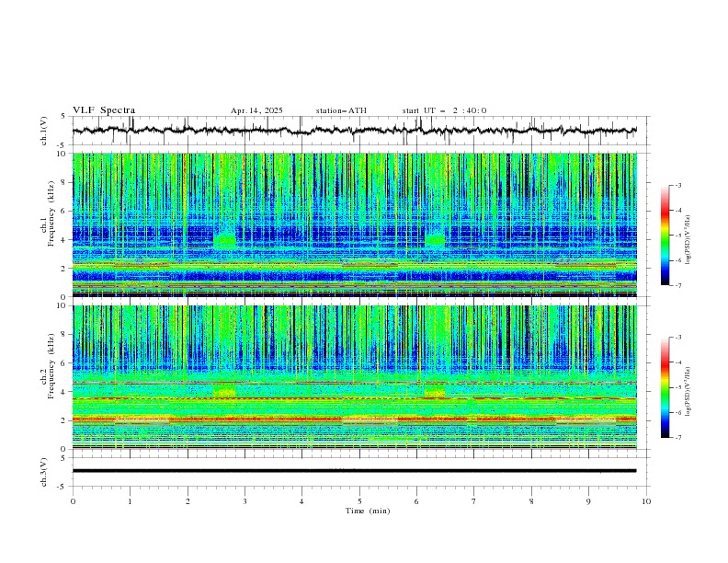728x563 pixels.
Task: Select the ch.2 "Frequency (kHz)" axis label
Action: [x=51, y=365]
